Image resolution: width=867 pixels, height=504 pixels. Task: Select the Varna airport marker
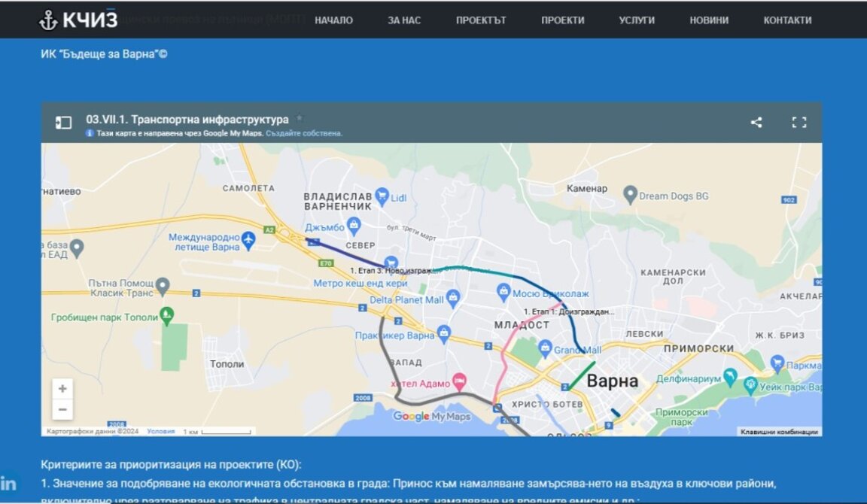click(249, 238)
